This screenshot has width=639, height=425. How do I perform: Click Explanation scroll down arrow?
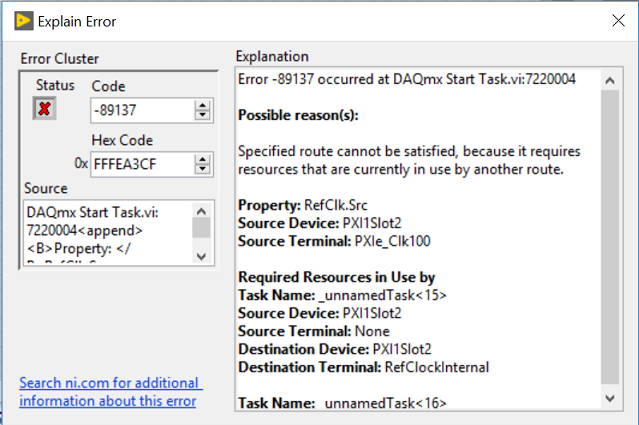click(610, 398)
